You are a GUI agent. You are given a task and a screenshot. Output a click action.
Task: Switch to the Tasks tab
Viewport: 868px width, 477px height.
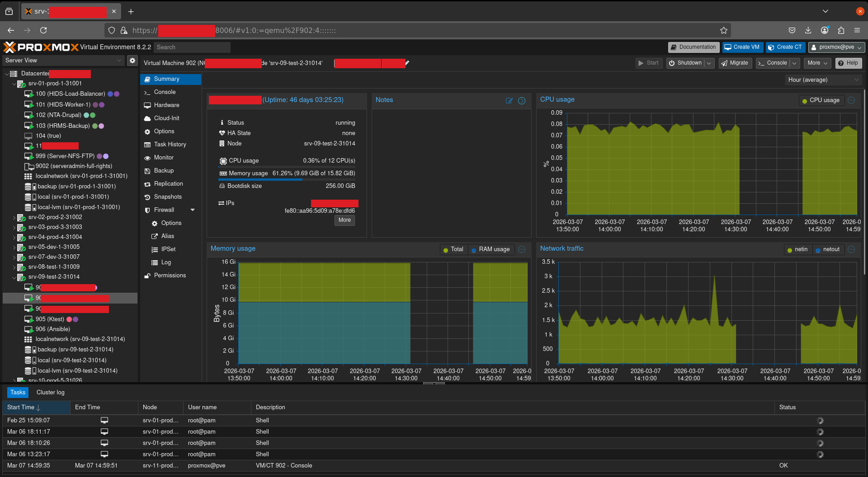[18, 393]
